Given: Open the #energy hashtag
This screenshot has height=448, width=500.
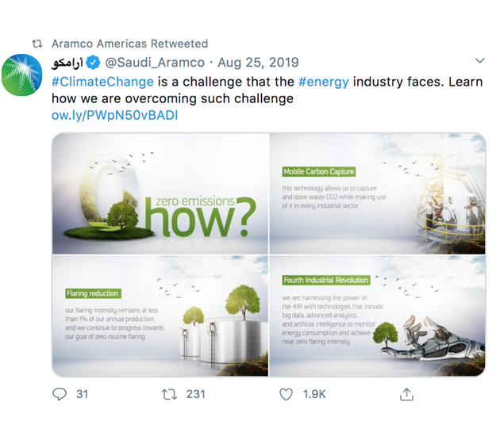Looking at the screenshot, I should coord(323,81).
